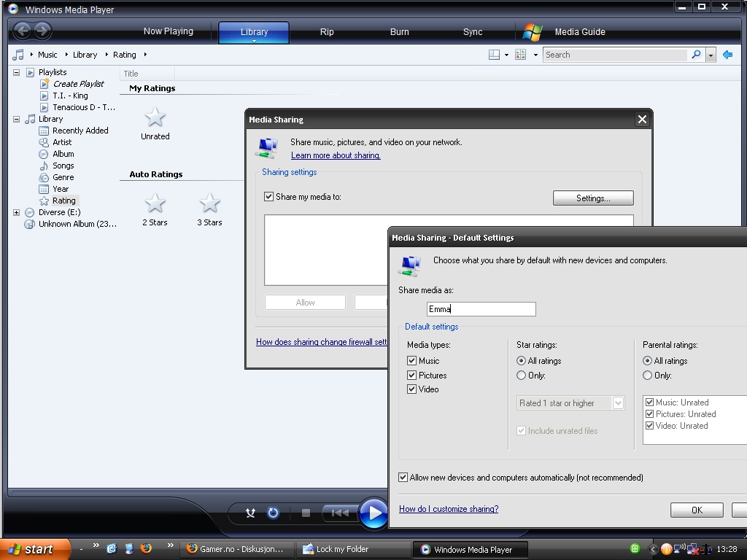
Task: Select Only under Star ratings
Action: (x=521, y=376)
